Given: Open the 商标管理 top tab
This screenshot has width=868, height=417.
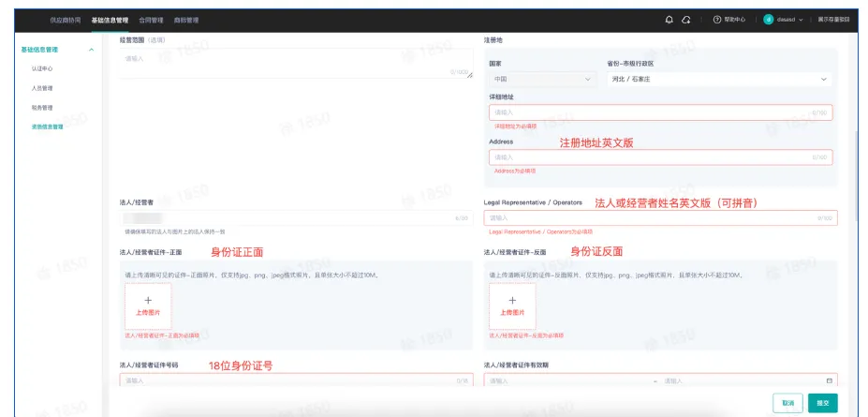Looking at the screenshot, I should 186,20.
